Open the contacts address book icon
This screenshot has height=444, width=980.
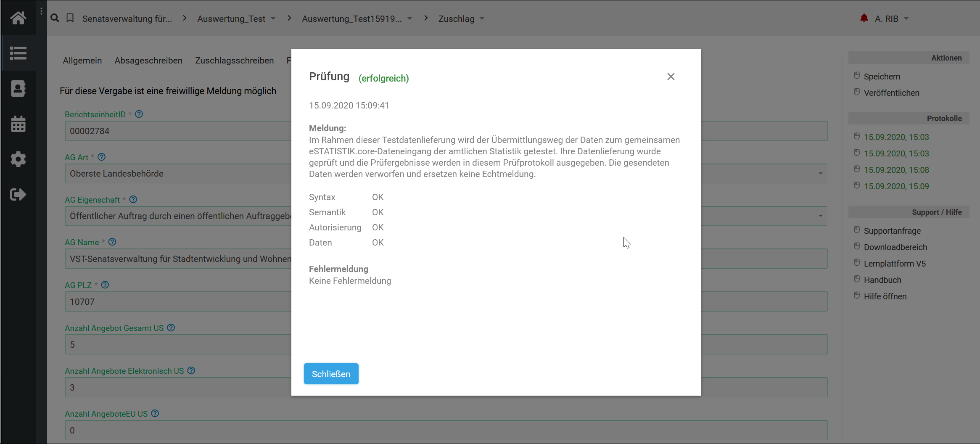[18, 89]
